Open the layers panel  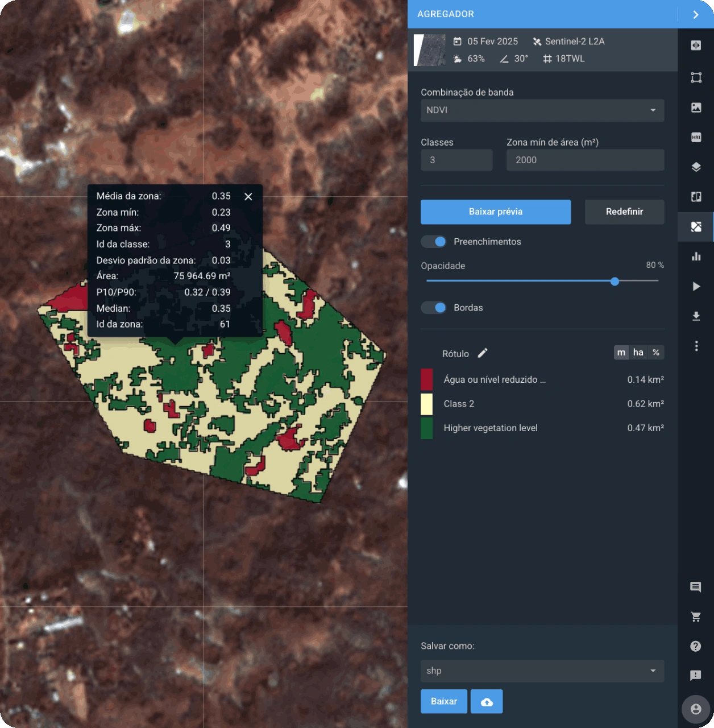696,167
